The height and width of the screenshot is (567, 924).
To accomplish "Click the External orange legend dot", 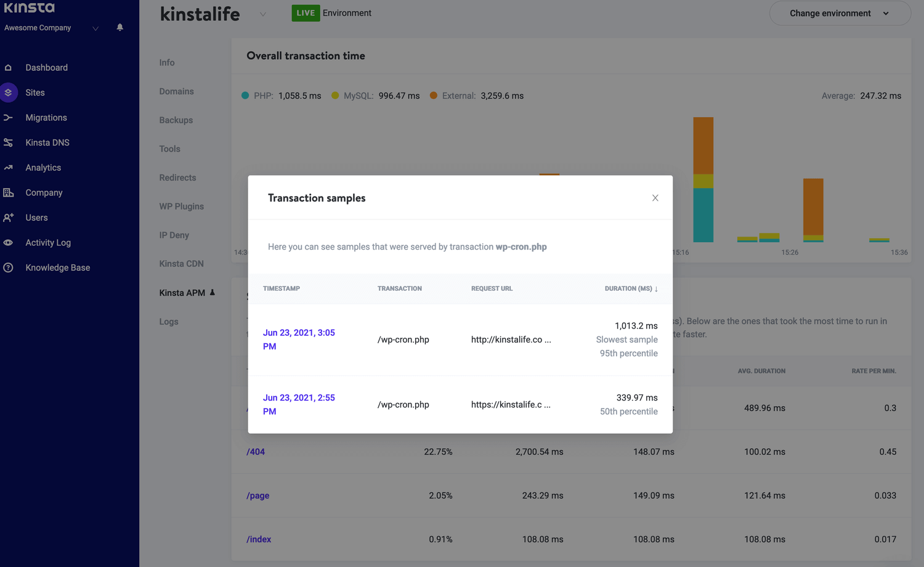I will click(x=434, y=96).
